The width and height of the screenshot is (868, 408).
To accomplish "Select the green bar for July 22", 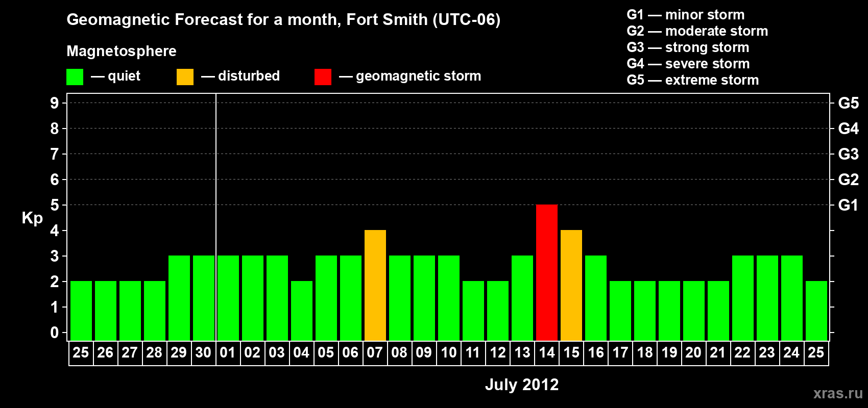I will point(743,298).
